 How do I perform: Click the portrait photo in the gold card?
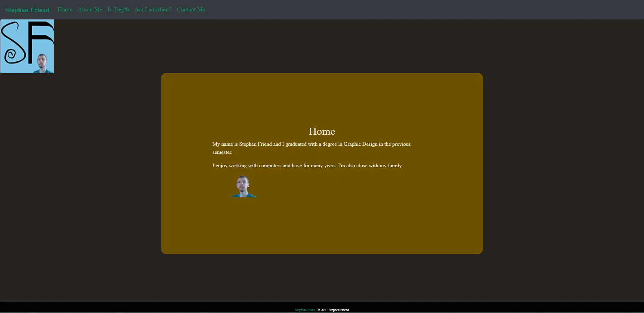[x=244, y=186]
